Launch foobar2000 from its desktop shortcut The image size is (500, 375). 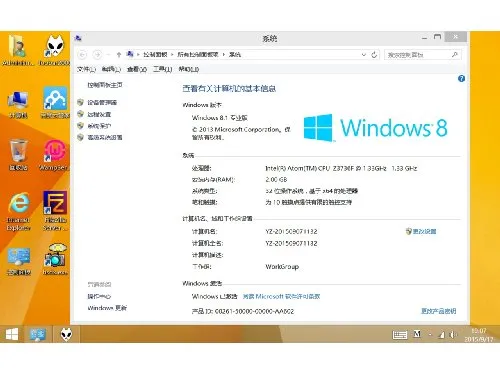tap(55, 50)
